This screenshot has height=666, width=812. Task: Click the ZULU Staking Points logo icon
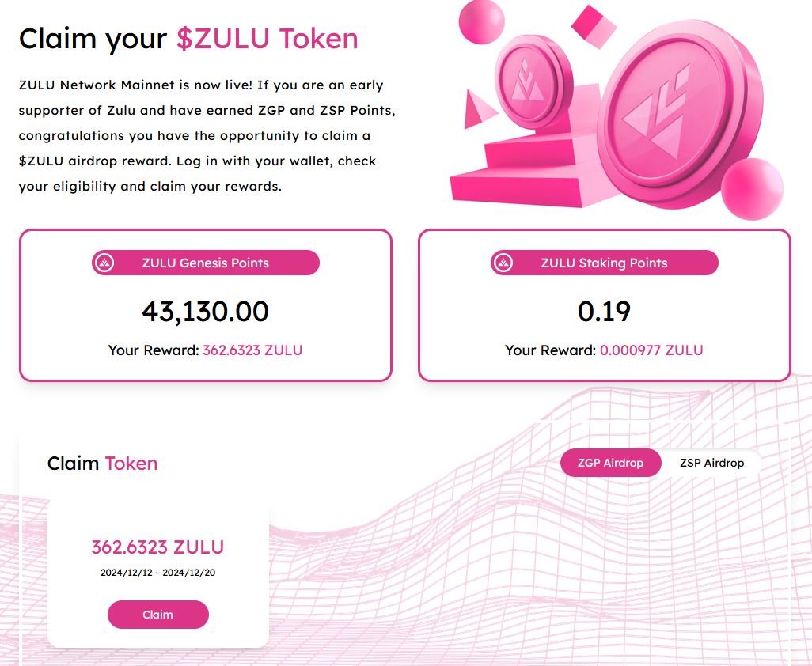pos(503,263)
